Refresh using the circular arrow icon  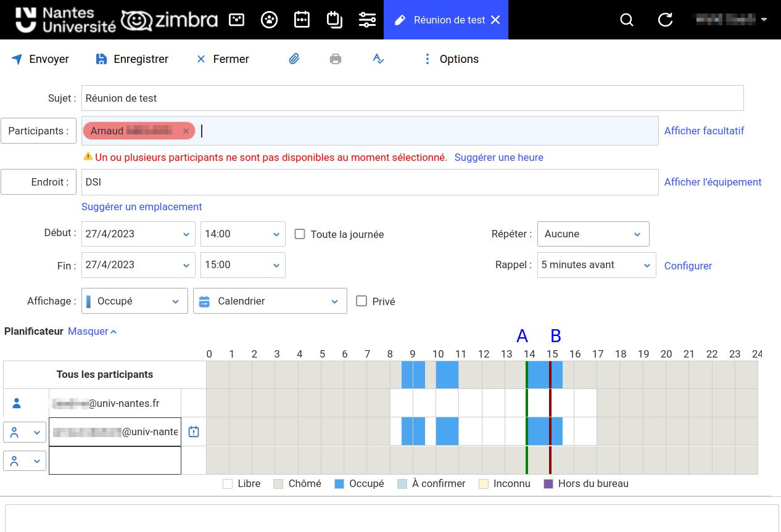coord(665,20)
